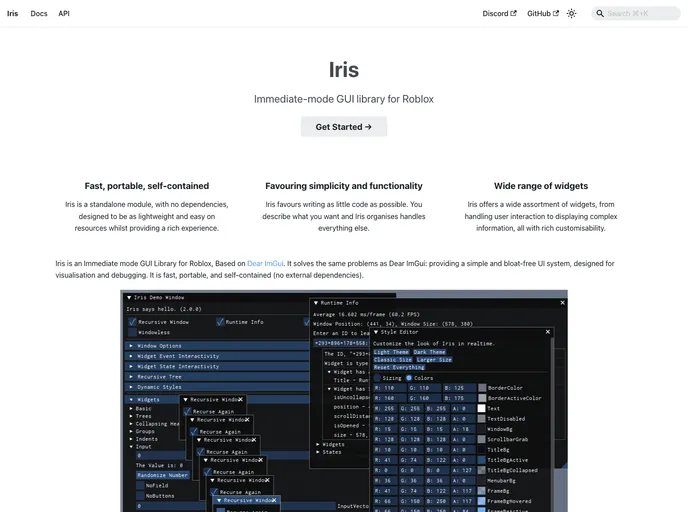Open the GitHub external link
Viewport: 688px width, 512px height.
click(x=543, y=14)
